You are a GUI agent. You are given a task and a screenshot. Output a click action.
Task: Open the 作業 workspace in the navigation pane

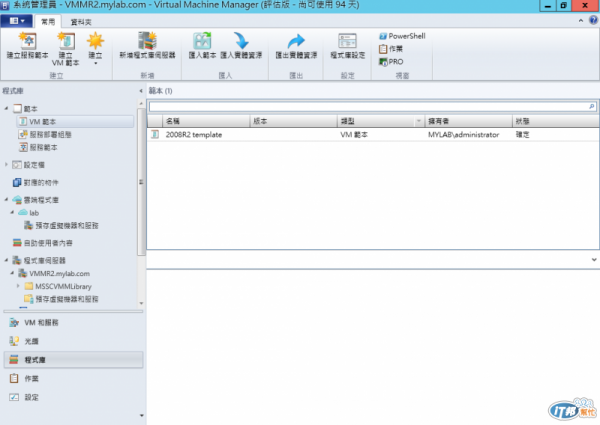(73, 378)
